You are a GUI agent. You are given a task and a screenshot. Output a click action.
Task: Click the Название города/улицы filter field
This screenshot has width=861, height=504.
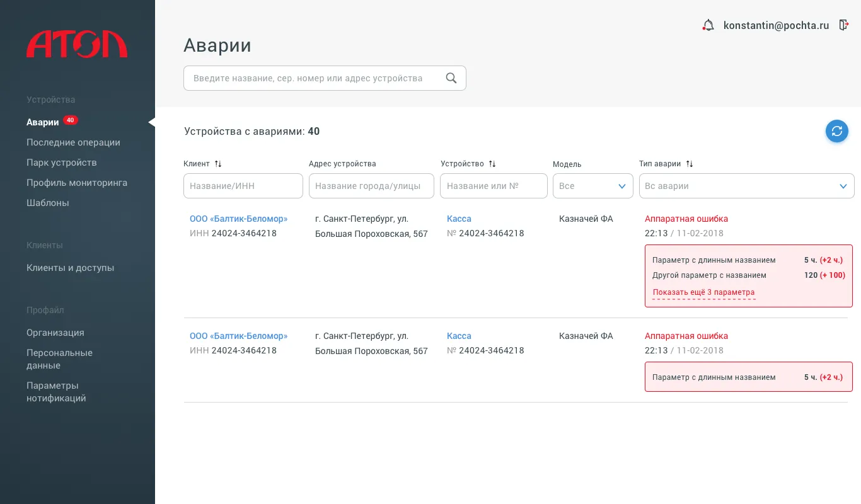(x=371, y=186)
